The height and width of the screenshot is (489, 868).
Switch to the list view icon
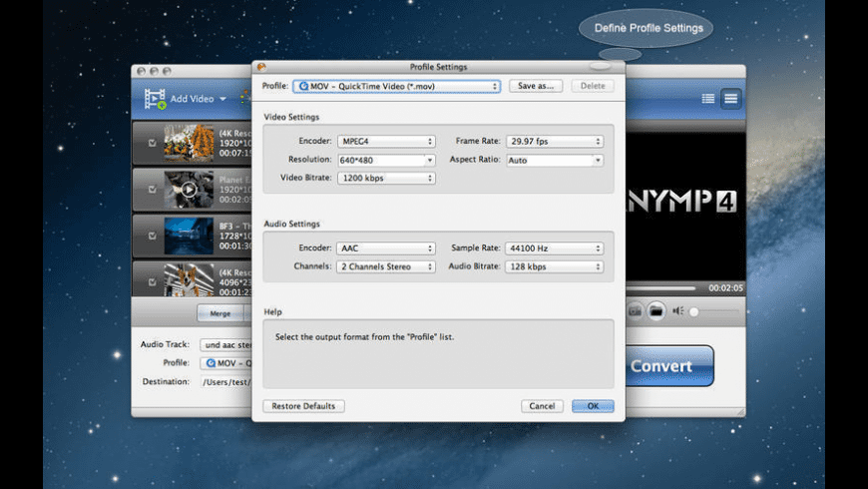click(707, 98)
